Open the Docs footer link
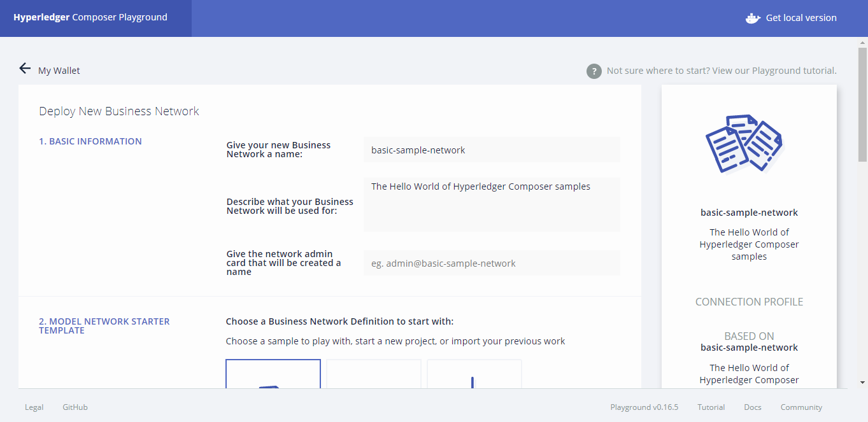The width and height of the screenshot is (868, 422). tap(753, 407)
